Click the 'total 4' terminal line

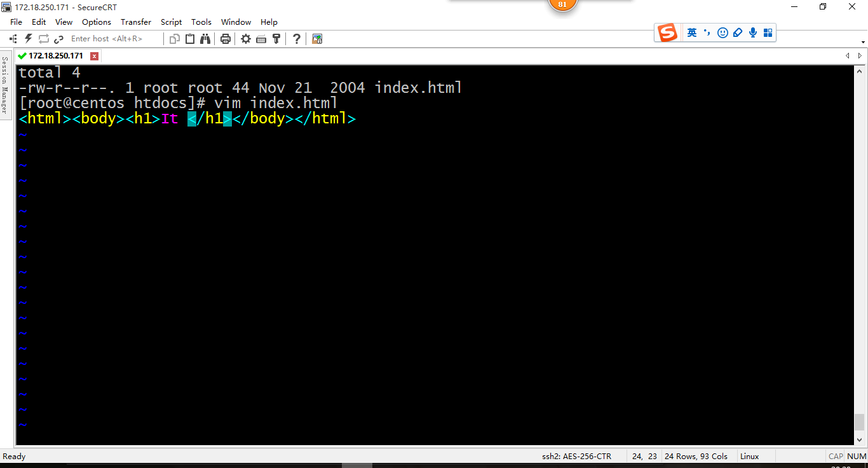point(50,72)
